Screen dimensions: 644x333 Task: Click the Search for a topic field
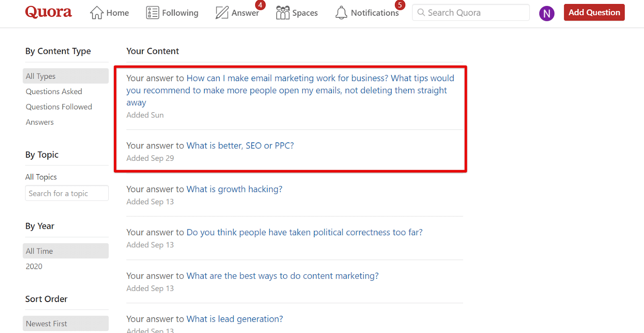tap(67, 193)
